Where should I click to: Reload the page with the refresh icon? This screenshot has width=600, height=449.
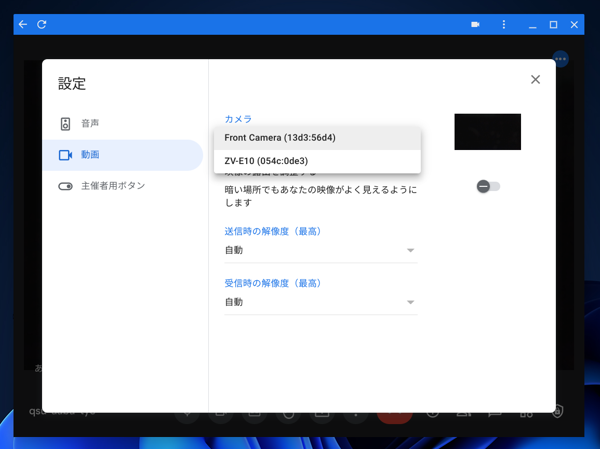coord(42,24)
